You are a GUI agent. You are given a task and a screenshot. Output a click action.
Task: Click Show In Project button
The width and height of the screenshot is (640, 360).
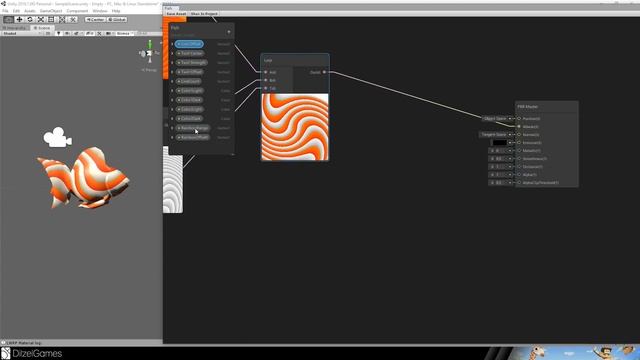204,14
